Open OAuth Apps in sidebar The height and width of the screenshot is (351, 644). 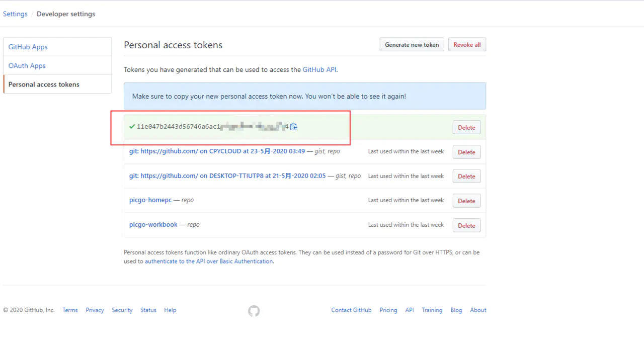click(x=27, y=66)
